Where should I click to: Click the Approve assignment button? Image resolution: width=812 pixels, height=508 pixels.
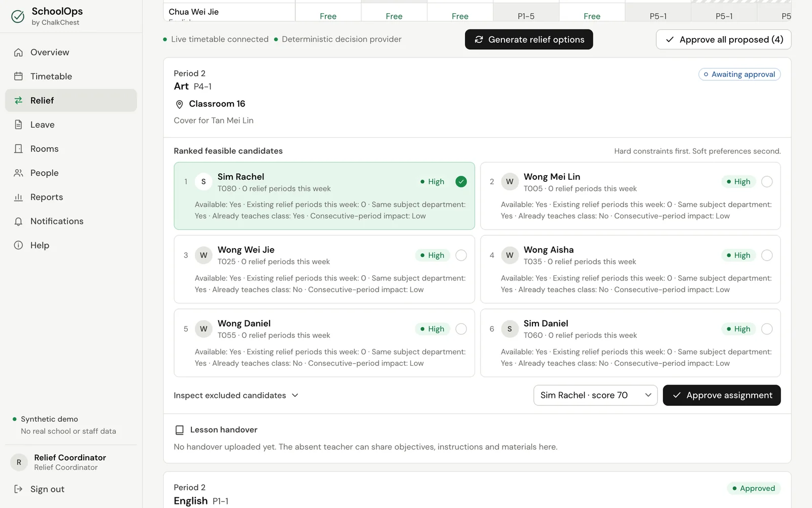[x=722, y=395]
